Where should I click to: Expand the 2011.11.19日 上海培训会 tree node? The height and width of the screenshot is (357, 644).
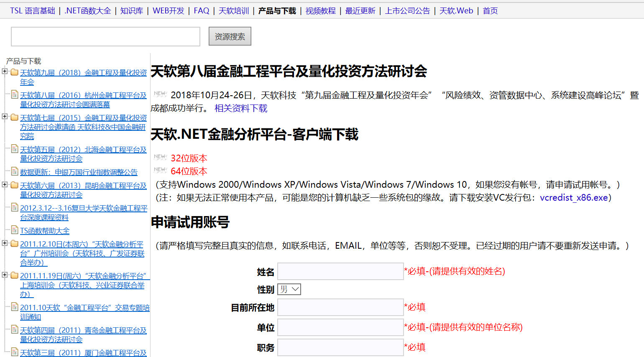coord(5,275)
